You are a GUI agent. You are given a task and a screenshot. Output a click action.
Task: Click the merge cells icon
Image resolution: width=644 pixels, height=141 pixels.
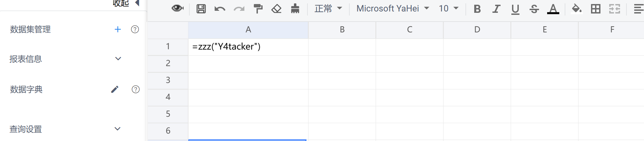[x=615, y=9]
